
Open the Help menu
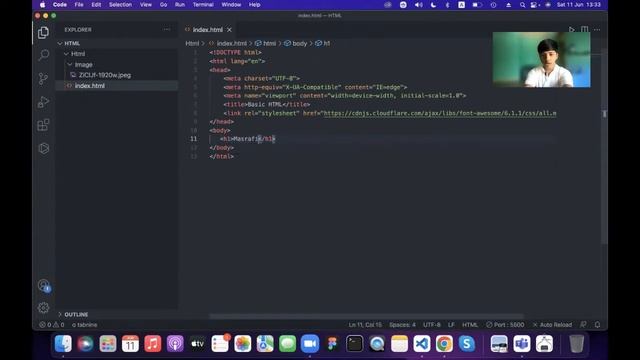point(254,4)
